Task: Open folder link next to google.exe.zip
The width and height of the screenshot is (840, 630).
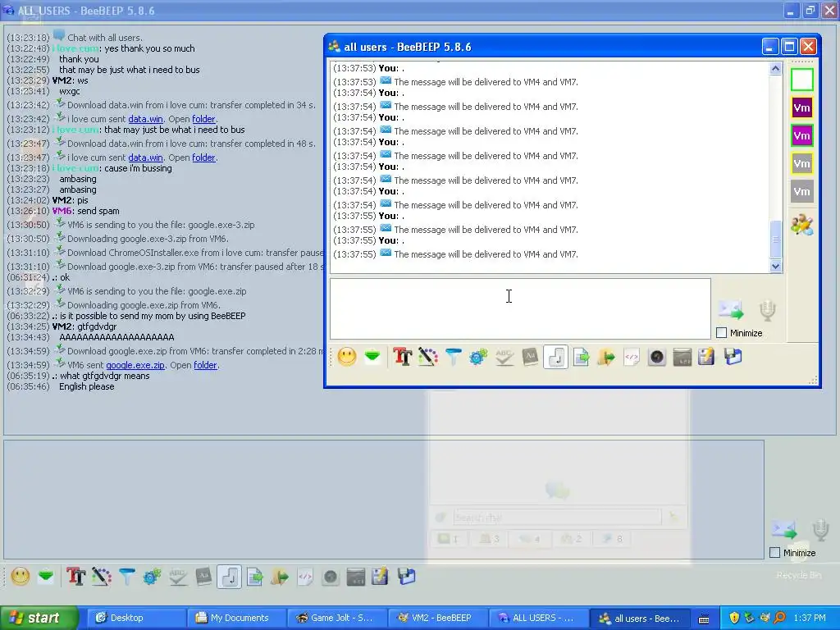Action: click(x=206, y=365)
